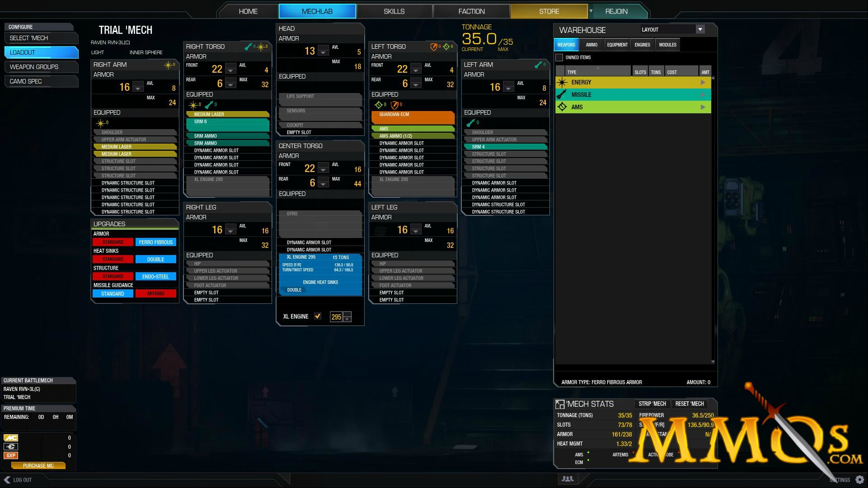The height and width of the screenshot is (488, 868).
Task: Click the AMS hardpoint icon on Left Torso header
Action: pos(446,46)
